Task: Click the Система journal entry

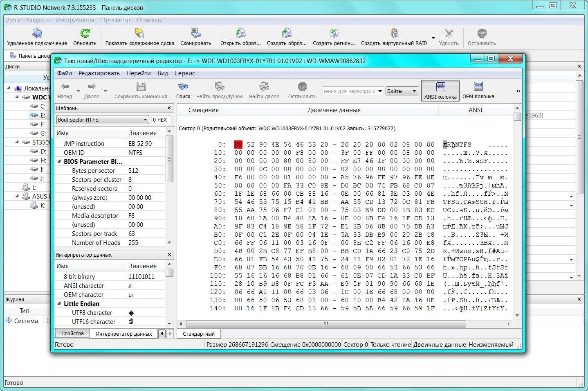Action: (x=26, y=321)
